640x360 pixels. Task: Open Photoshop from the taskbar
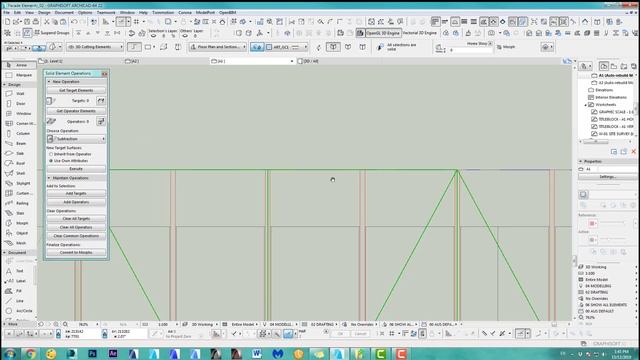point(93,353)
